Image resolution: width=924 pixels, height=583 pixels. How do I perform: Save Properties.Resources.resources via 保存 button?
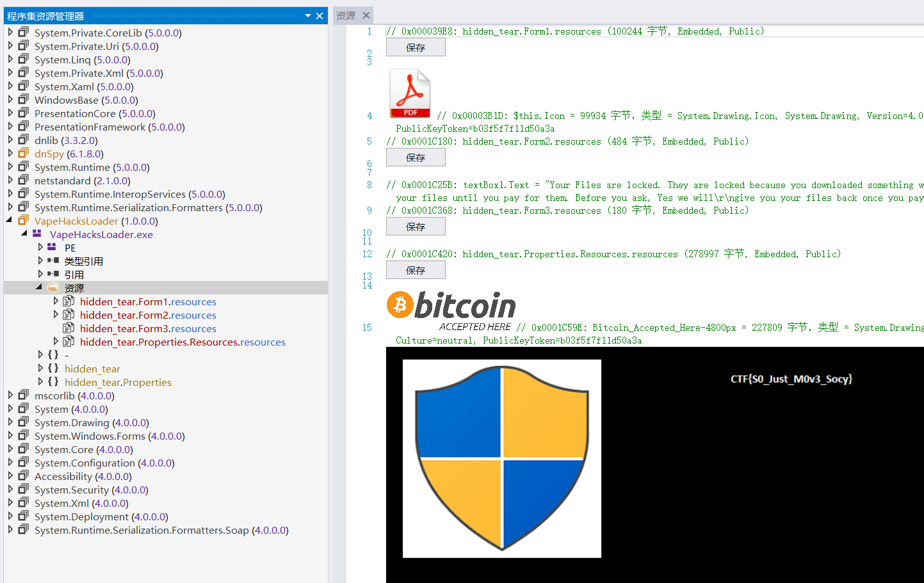point(416,270)
